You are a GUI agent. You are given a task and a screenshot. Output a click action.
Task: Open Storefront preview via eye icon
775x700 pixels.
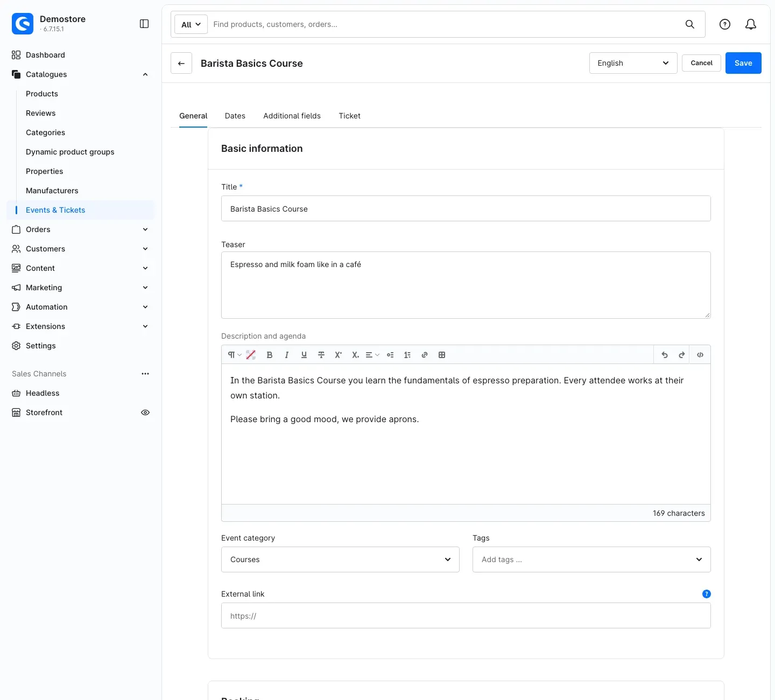[x=145, y=412]
